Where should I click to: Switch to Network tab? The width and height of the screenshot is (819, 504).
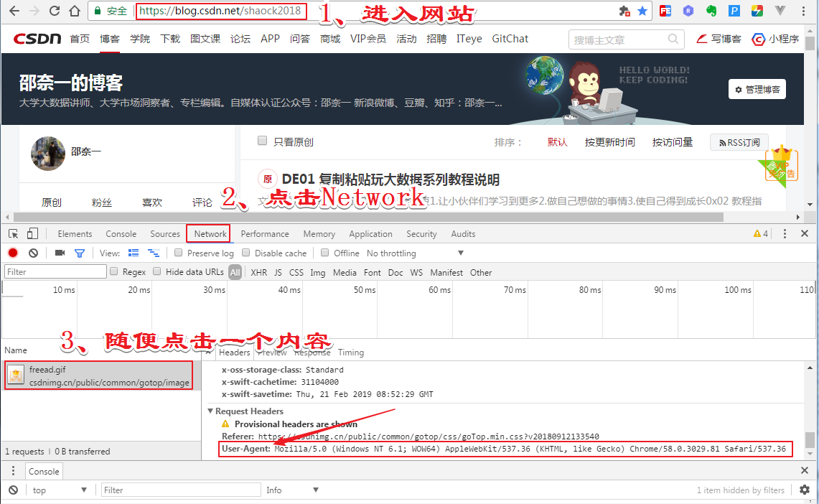coord(210,234)
